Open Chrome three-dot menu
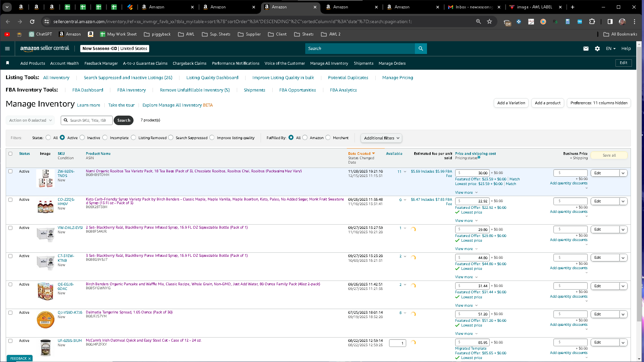This screenshot has width=644, height=362. click(x=634, y=21)
